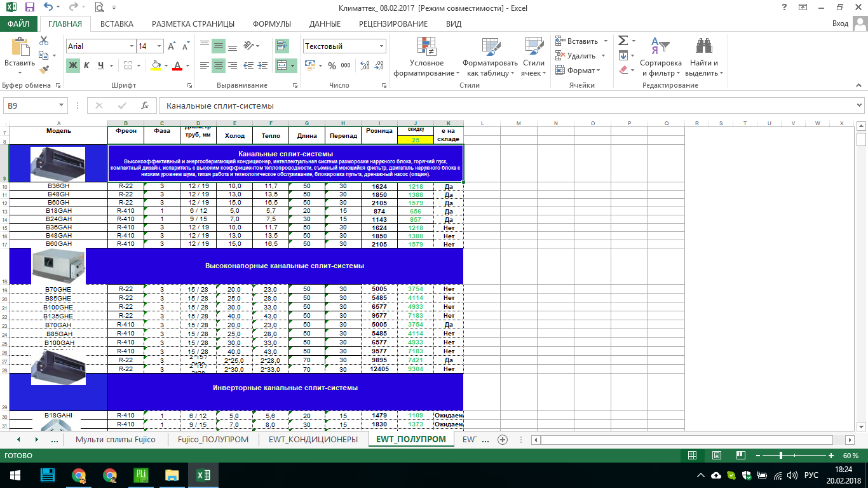Open Найти и выделить binoculars menu
This screenshot has width=868, height=488.
(704, 57)
